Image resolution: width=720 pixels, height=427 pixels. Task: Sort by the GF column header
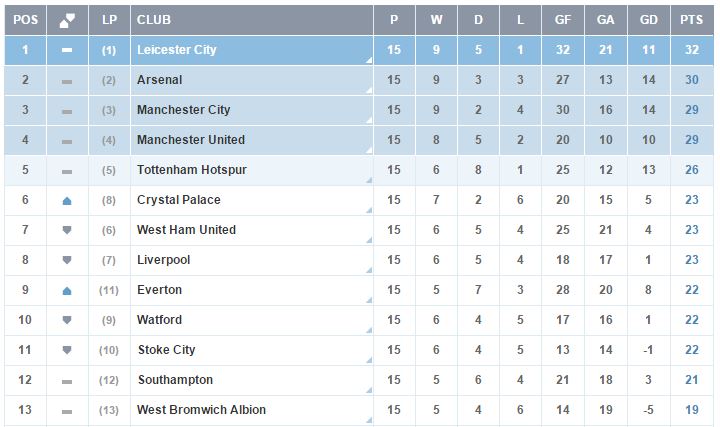click(x=562, y=20)
